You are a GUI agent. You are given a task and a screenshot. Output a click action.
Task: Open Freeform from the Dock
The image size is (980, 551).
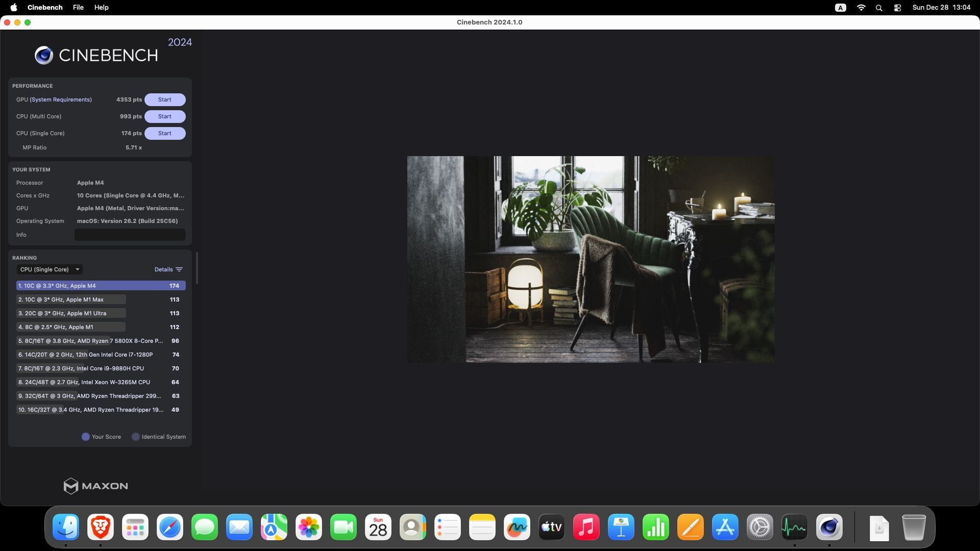coord(517,527)
